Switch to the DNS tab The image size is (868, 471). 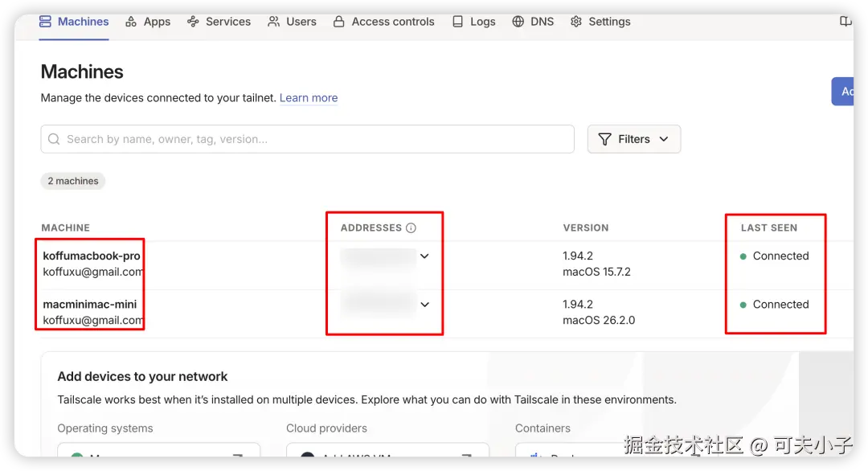point(533,22)
